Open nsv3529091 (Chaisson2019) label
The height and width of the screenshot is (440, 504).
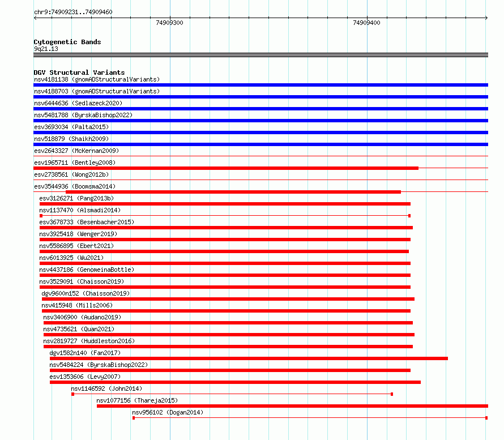(x=82, y=281)
